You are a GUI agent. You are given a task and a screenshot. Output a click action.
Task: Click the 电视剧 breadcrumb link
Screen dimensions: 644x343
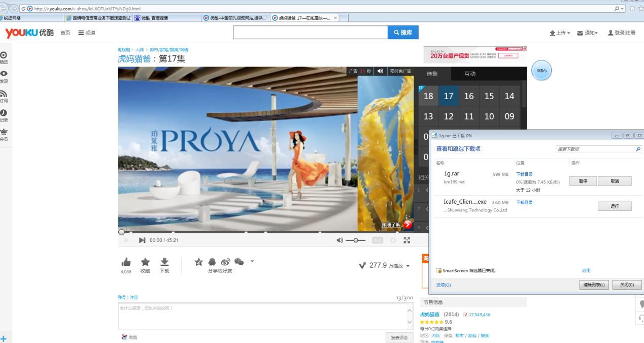(x=124, y=50)
